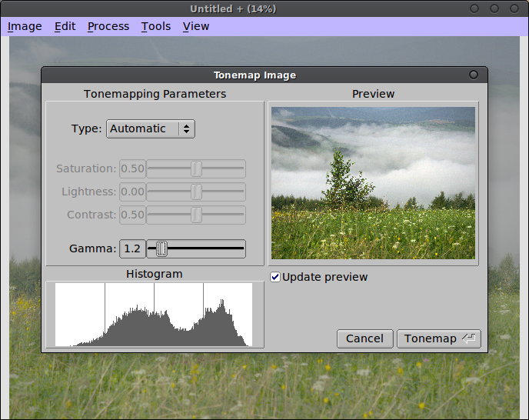Click the Contrast value field 0.50
Viewport: 529px width, 420px height.
pyautogui.click(x=132, y=215)
